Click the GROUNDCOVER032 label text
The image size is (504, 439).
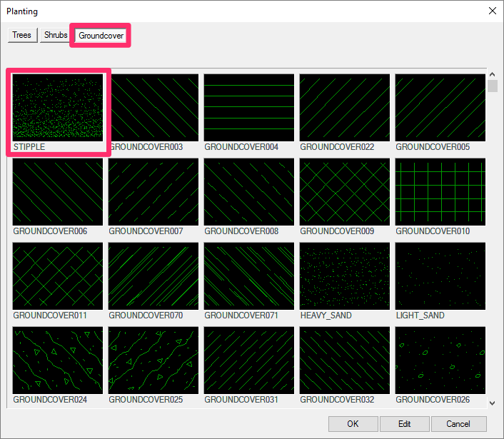coord(337,400)
